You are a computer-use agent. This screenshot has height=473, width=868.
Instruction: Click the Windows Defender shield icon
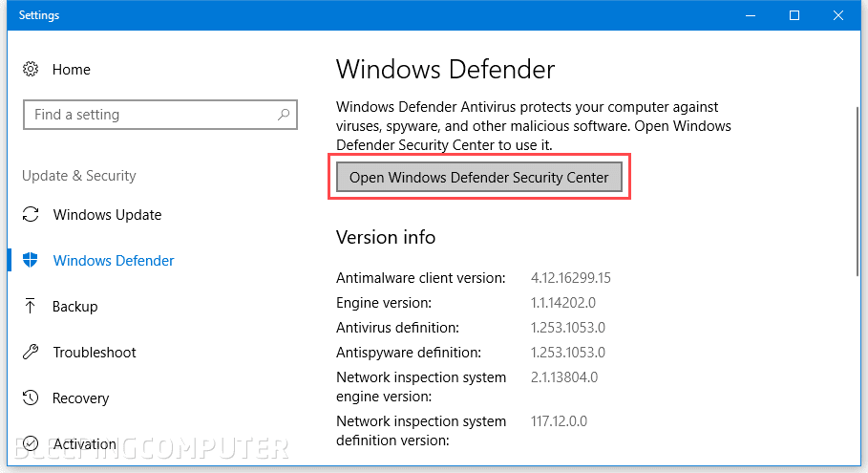[31, 260]
